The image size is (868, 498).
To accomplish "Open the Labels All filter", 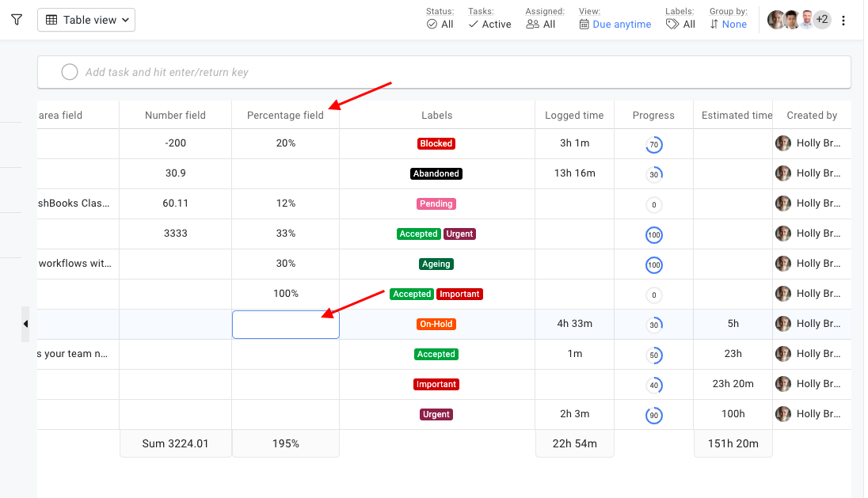I will (680, 25).
